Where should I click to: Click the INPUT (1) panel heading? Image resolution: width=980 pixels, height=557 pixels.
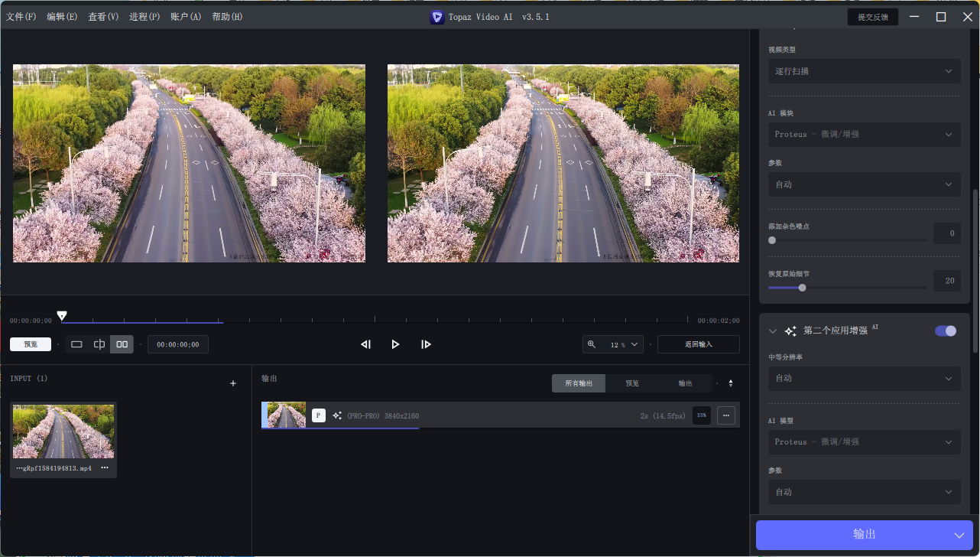[29, 379]
